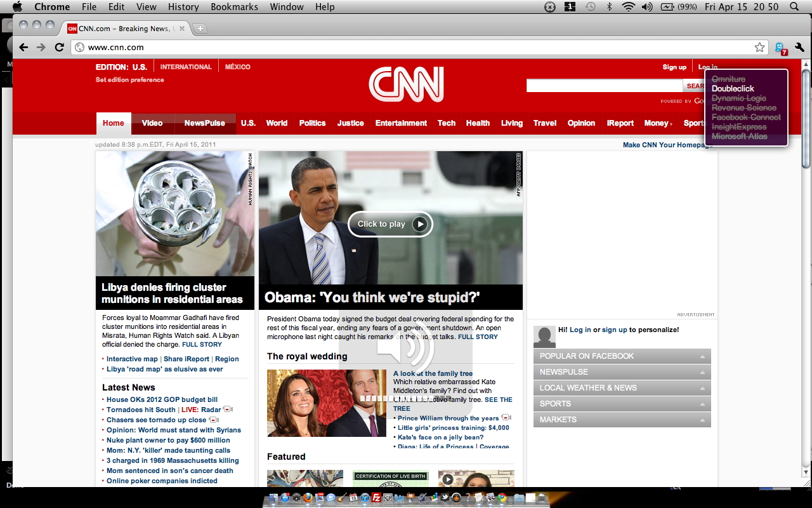
Task: Open House OKs 2012 GOP budget bill
Action: coord(162,399)
